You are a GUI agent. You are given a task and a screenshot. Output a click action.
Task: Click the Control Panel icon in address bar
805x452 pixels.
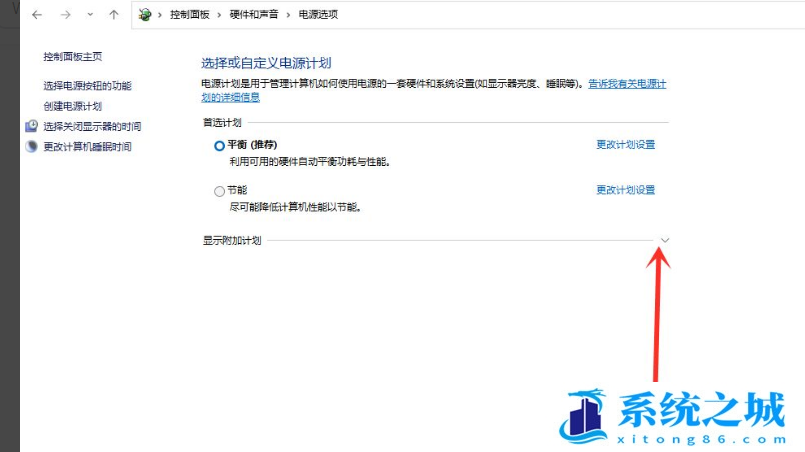pos(147,15)
